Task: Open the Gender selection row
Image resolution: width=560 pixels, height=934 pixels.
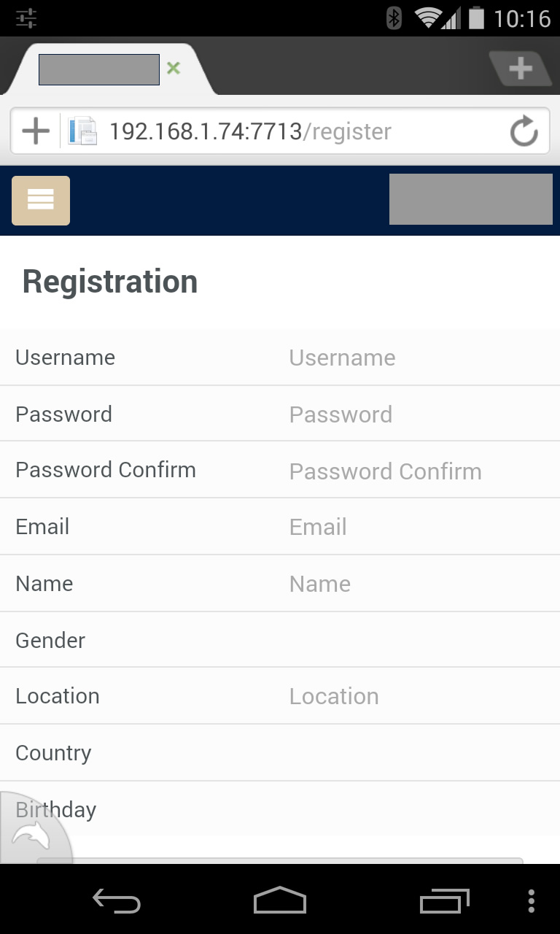Action: [416, 641]
